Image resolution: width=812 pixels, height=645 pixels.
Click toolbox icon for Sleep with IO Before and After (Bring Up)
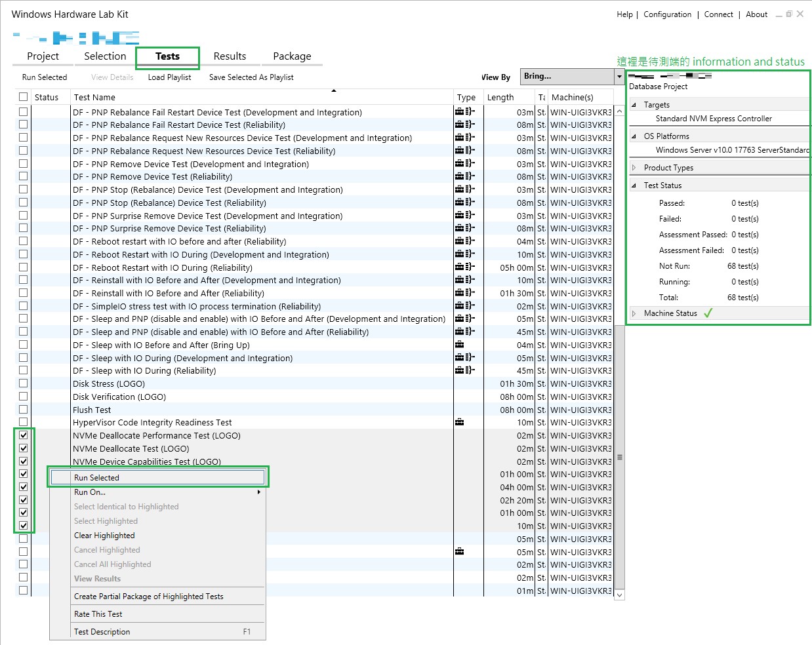[x=459, y=345]
